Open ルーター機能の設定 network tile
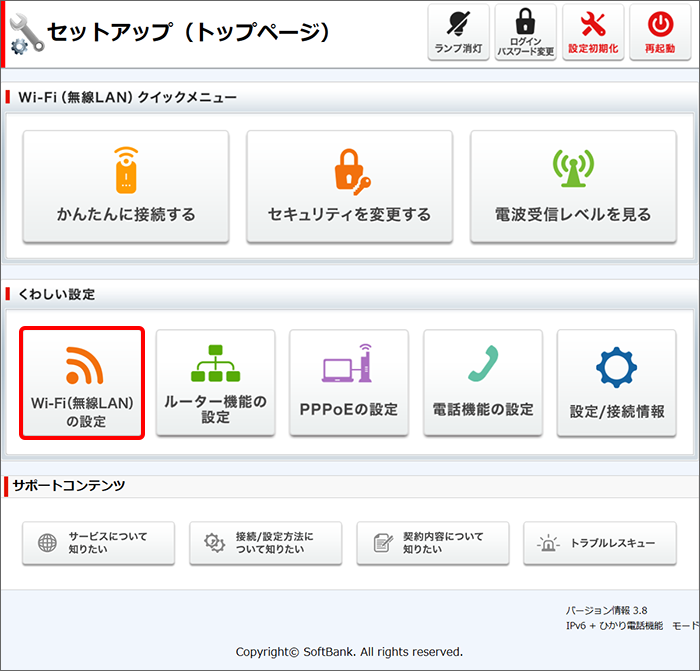700x671 pixels. (216, 383)
